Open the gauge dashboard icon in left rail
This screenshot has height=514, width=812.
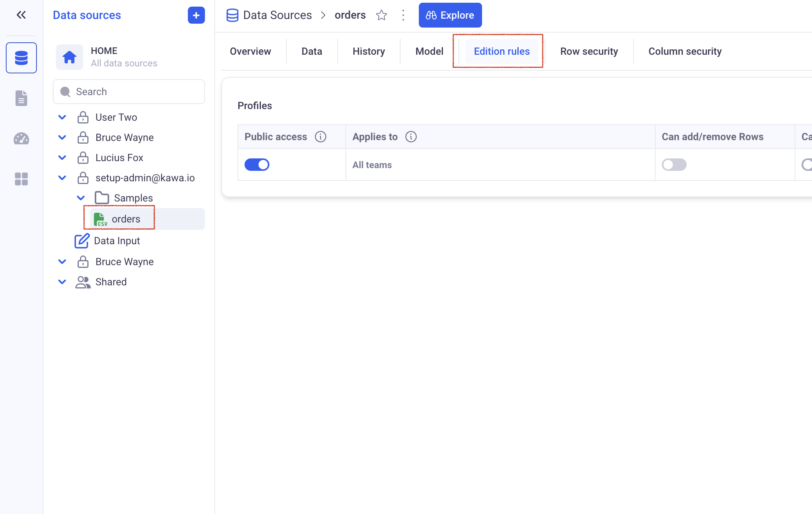tap(21, 139)
